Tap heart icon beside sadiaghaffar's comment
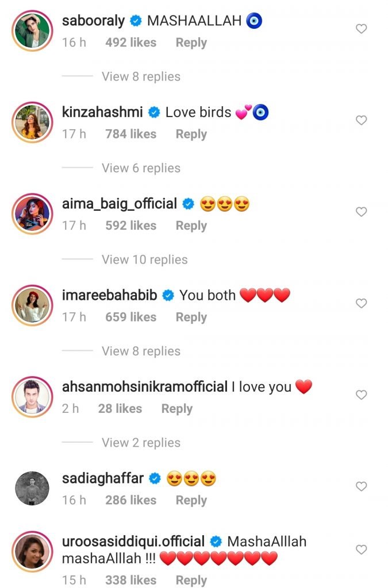This screenshot has width=388, height=588. 362,486
